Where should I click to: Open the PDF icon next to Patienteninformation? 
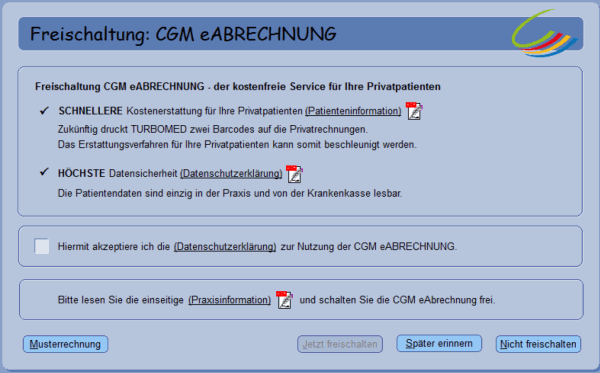[x=414, y=111]
